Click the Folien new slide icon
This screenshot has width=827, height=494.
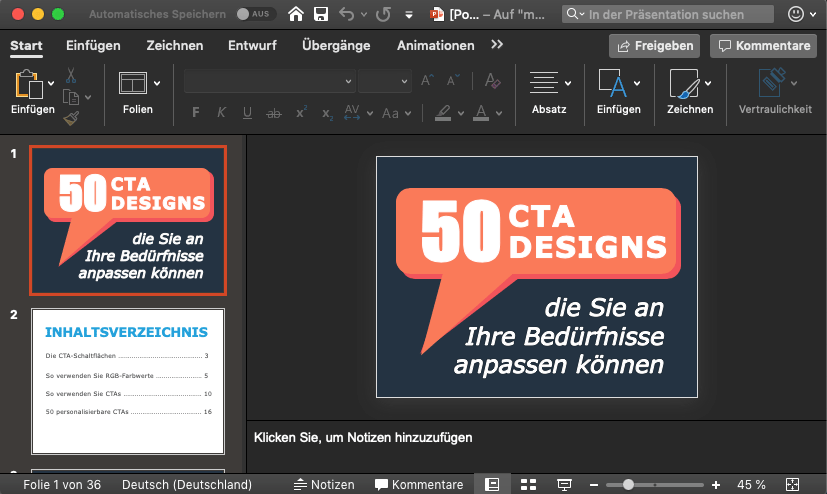(x=132, y=83)
